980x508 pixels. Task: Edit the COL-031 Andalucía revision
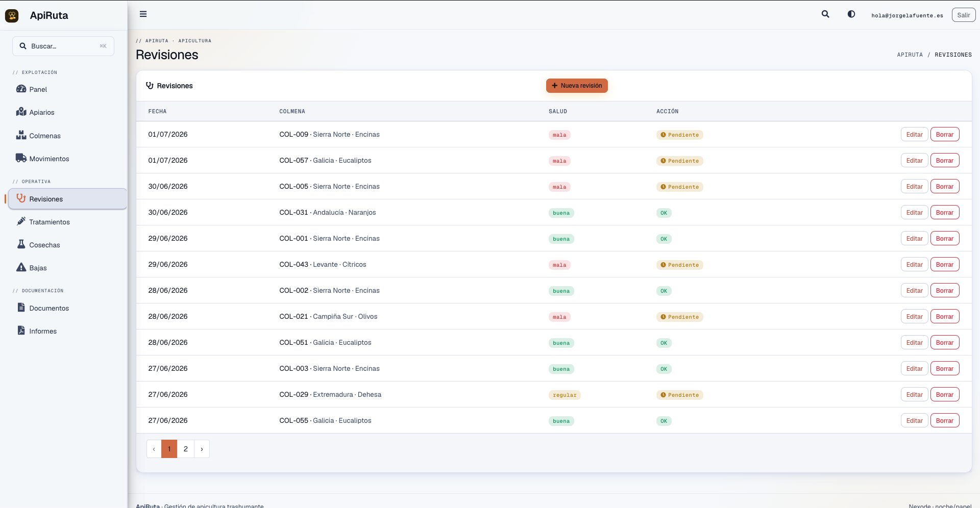pyautogui.click(x=914, y=213)
